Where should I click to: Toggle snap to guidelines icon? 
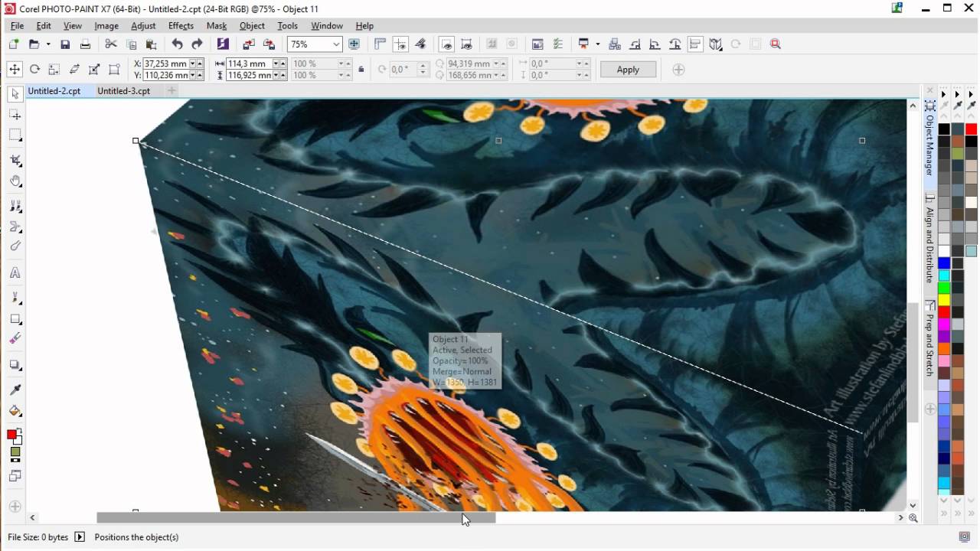click(400, 44)
